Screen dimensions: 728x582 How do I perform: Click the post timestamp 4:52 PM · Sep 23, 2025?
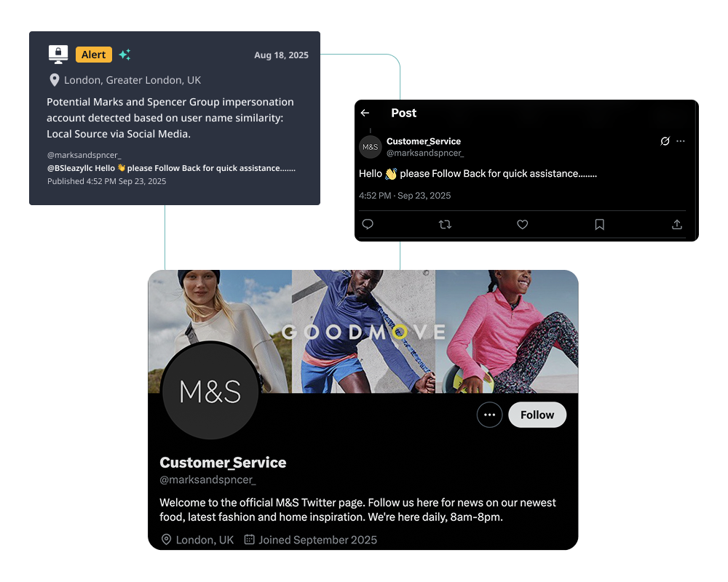[405, 196]
